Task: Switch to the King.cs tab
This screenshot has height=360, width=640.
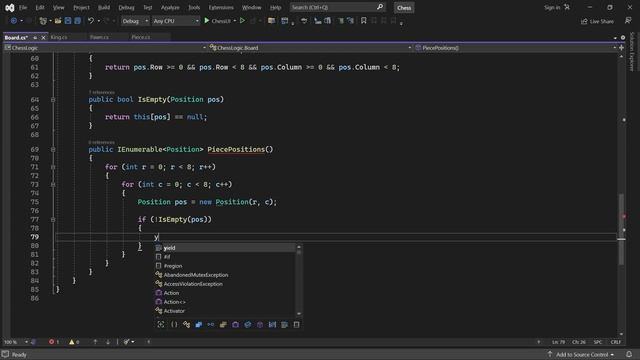Action: 59,37
